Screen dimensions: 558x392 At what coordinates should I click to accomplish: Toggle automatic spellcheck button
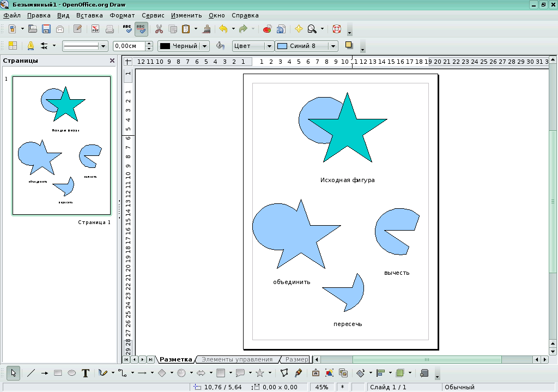coord(141,29)
